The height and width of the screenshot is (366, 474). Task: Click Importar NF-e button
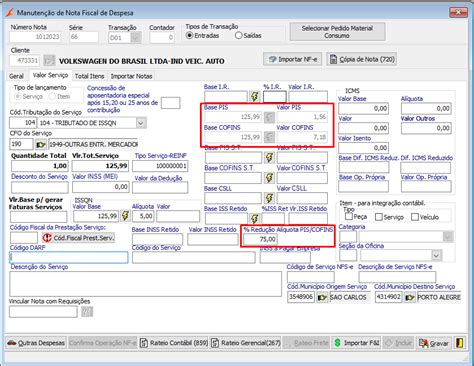[293, 59]
